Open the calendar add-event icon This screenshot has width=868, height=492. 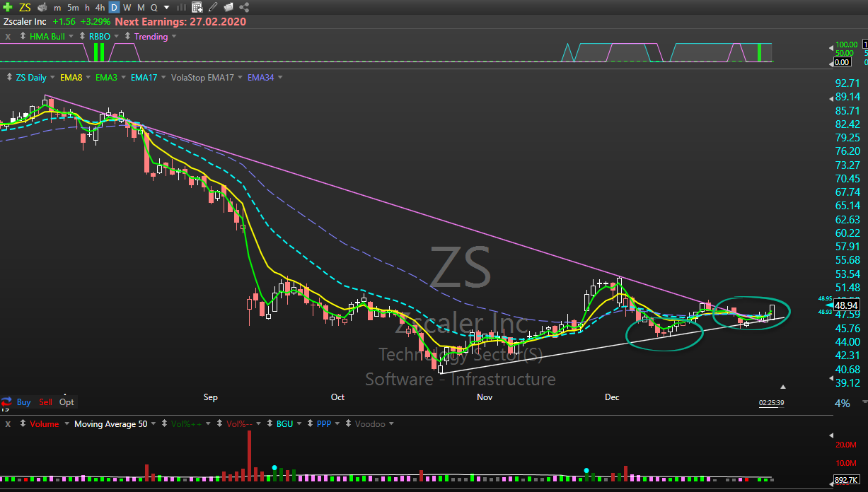197,7
